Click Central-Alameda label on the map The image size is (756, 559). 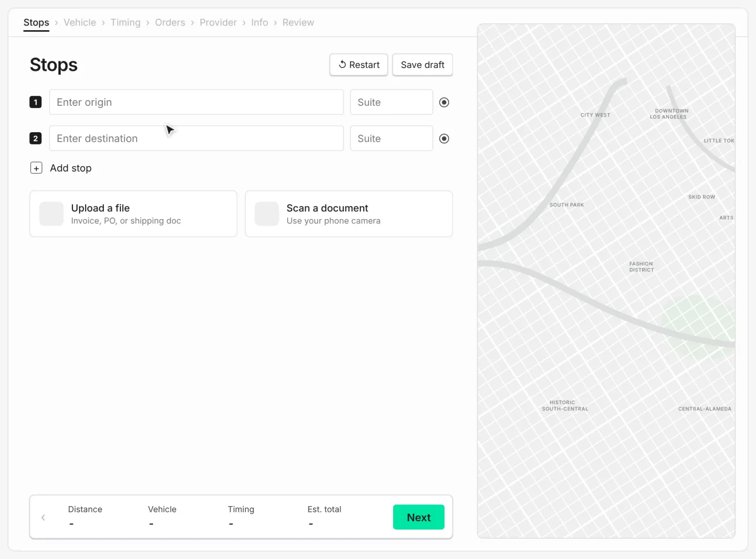click(704, 409)
